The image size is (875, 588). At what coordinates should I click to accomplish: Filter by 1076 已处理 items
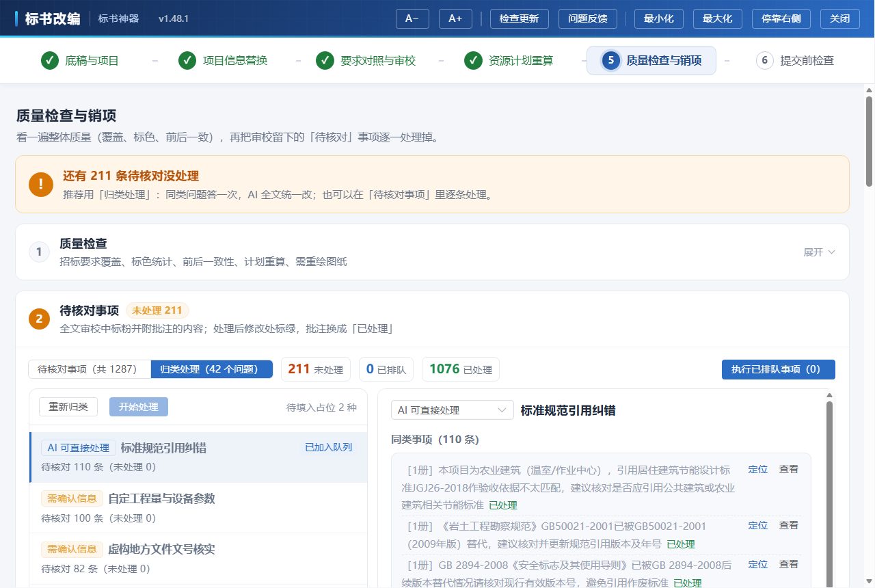click(461, 369)
